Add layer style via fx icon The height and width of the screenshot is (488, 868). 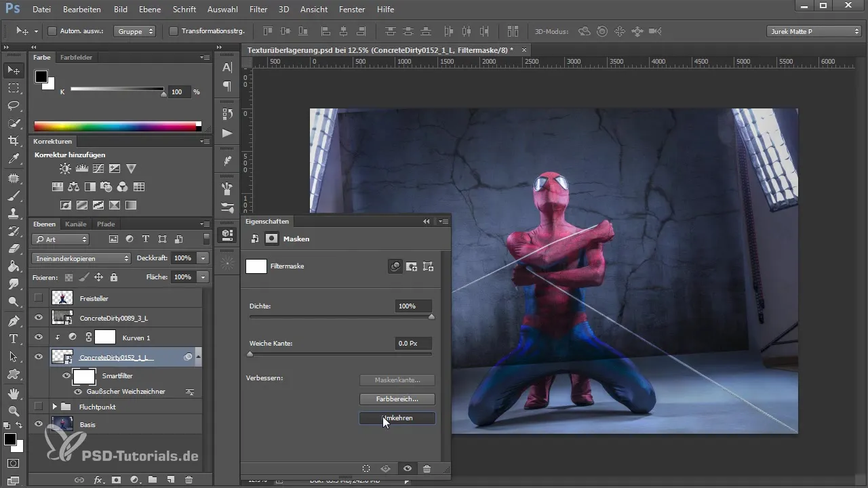98,480
